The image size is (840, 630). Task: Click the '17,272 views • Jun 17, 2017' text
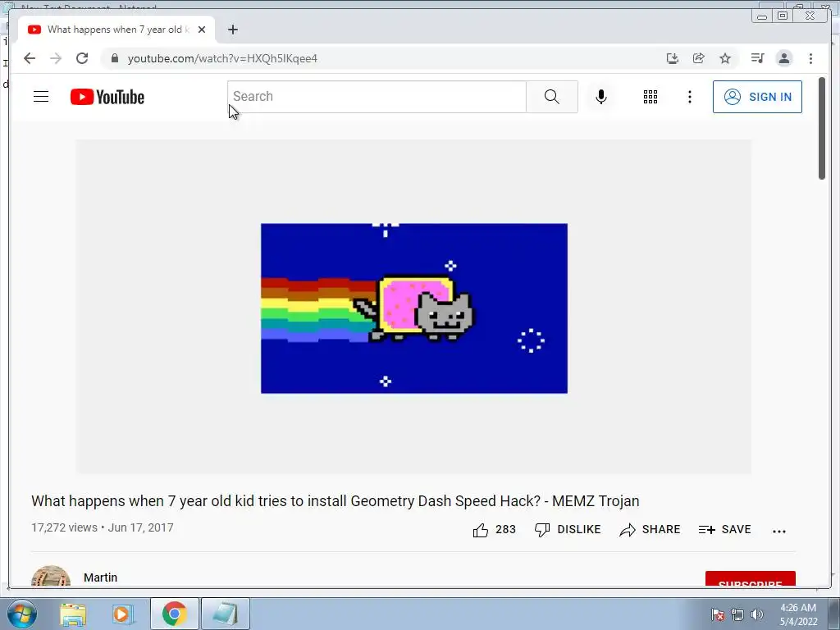tap(103, 527)
